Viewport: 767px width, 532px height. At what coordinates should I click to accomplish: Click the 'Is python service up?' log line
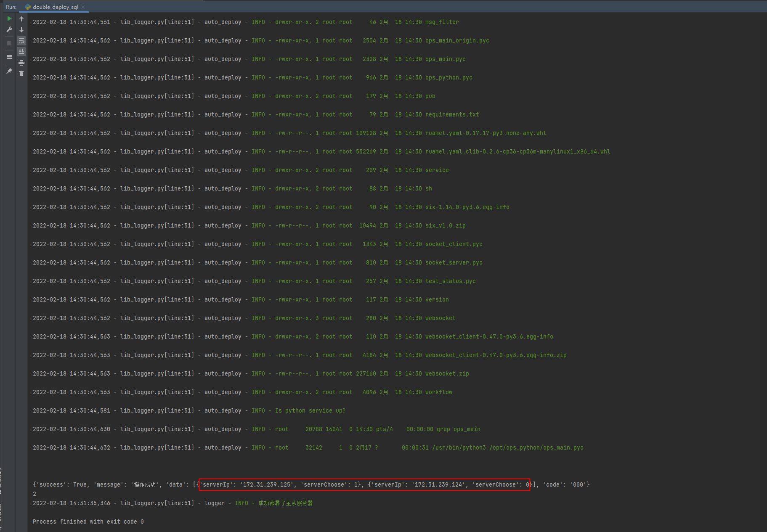point(311,410)
